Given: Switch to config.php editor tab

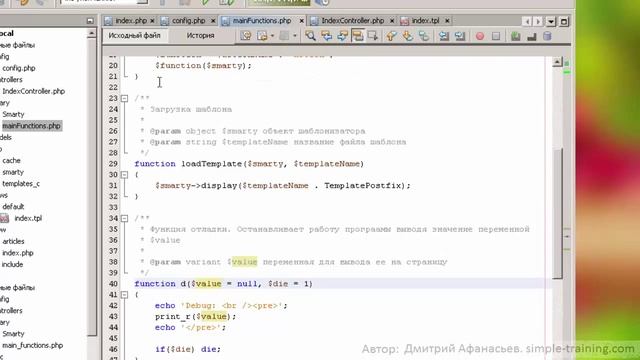Looking at the screenshot, I should pyautogui.click(x=188, y=20).
